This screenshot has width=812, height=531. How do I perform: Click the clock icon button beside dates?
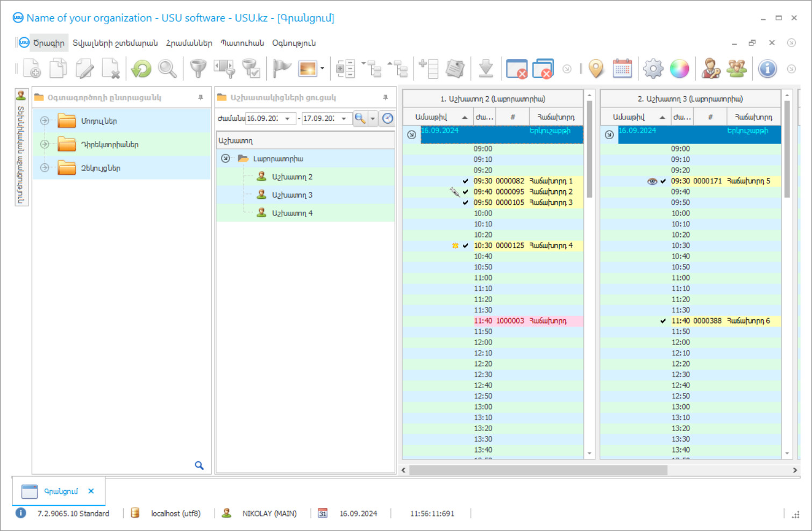[387, 118]
